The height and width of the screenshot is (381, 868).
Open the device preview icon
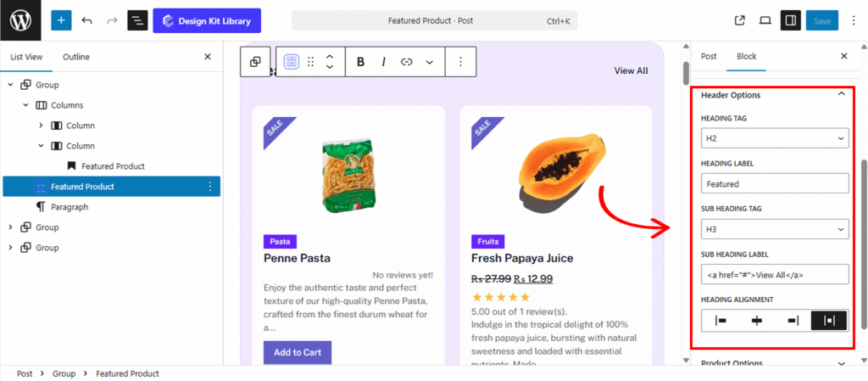pyautogui.click(x=765, y=20)
